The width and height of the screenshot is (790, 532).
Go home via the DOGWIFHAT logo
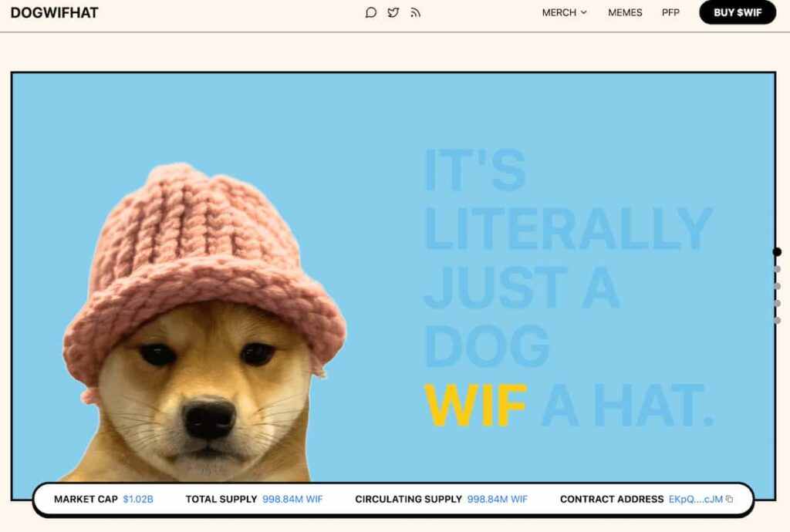coord(55,12)
